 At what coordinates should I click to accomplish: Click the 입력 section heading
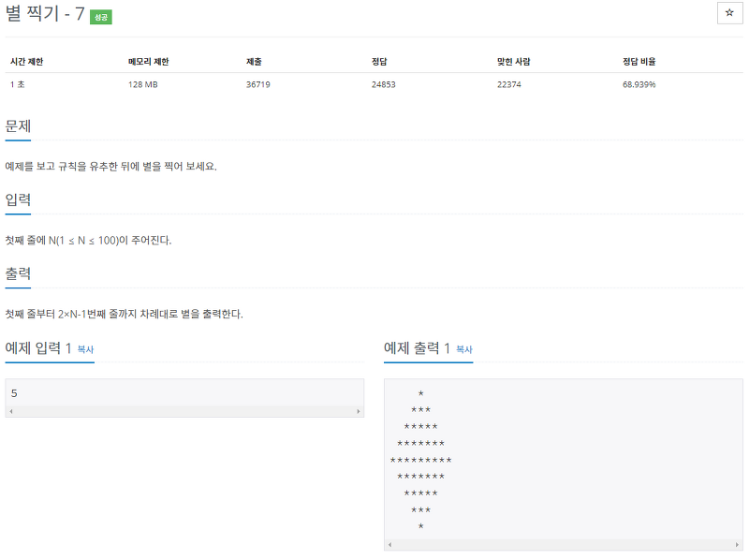tap(18, 199)
